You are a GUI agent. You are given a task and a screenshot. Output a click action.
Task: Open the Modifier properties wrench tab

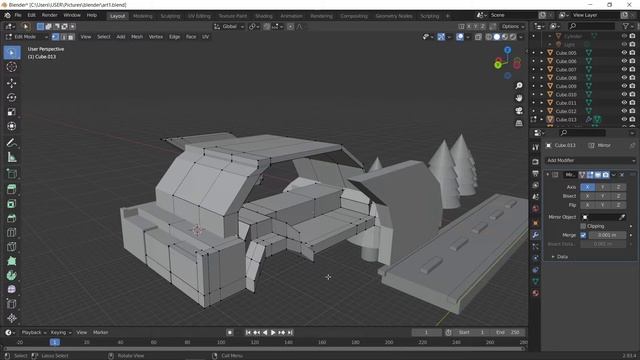coord(536,235)
